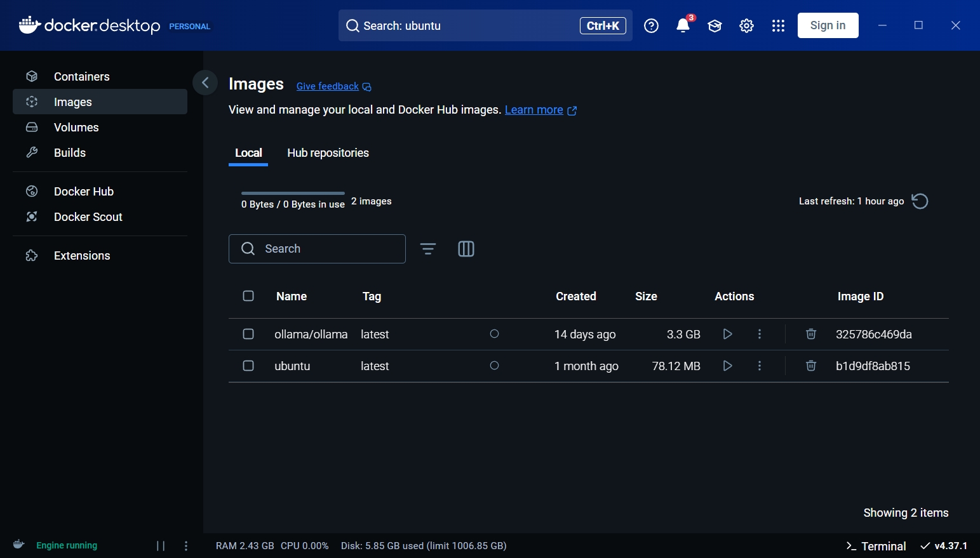The height and width of the screenshot is (558, 980).
Task: Open the column display options icon
Action: (466, 249)
